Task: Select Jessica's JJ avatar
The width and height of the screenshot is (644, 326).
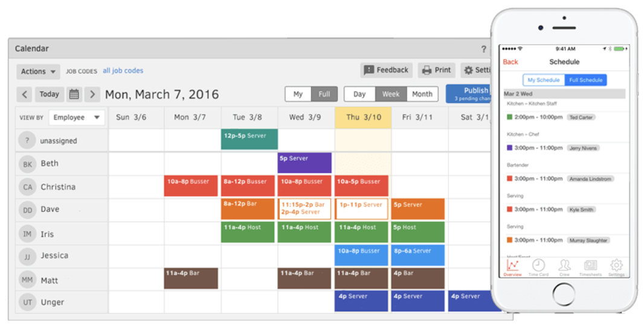Action: (x=27, y=257)
